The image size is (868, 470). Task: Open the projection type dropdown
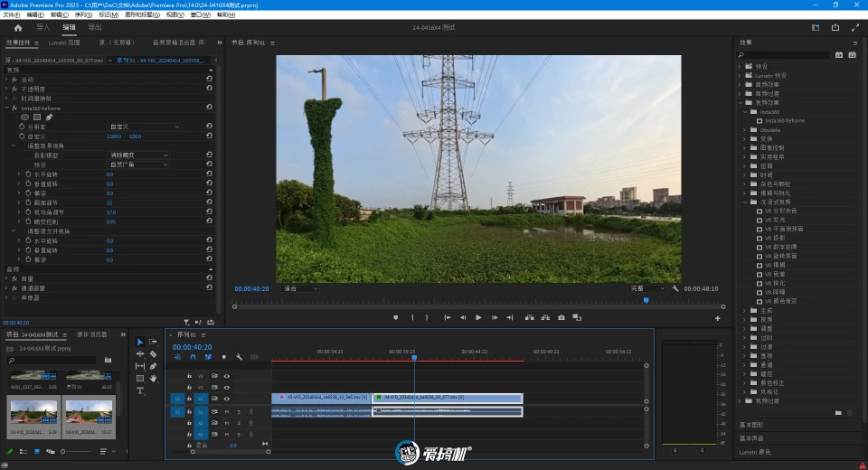pyautogui.click(x=138, y=155)
